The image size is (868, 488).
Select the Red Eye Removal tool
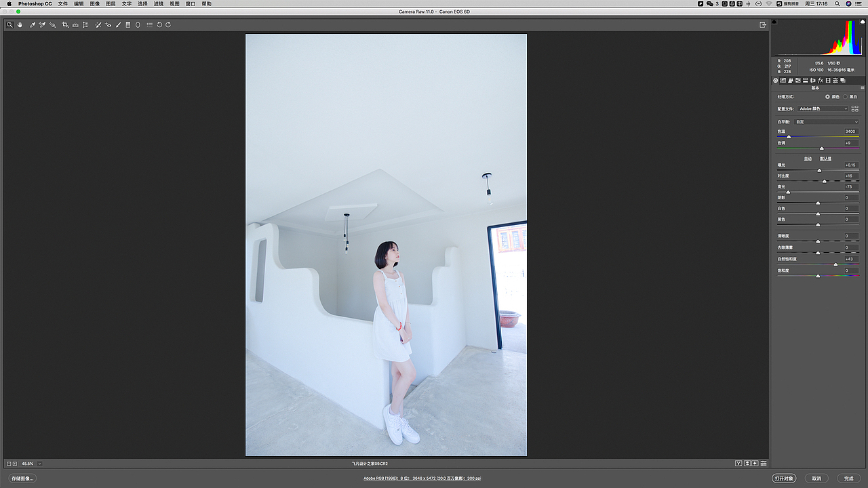click(108, 25)
